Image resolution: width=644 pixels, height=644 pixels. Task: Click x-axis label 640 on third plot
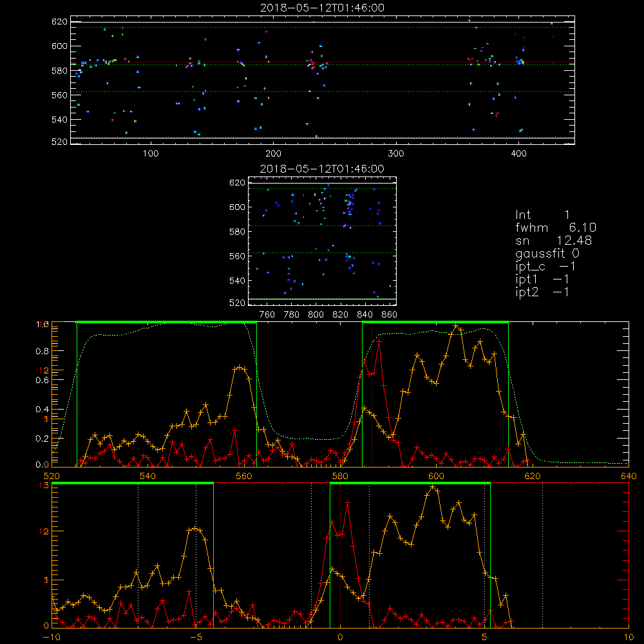629,476
